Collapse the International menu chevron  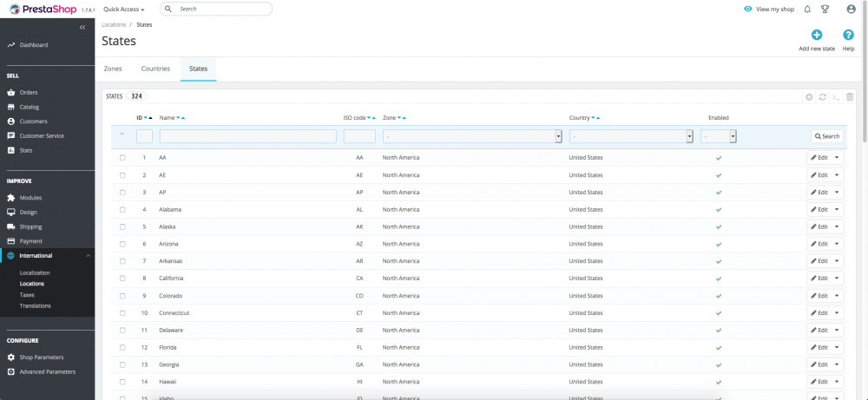(88, 256)
